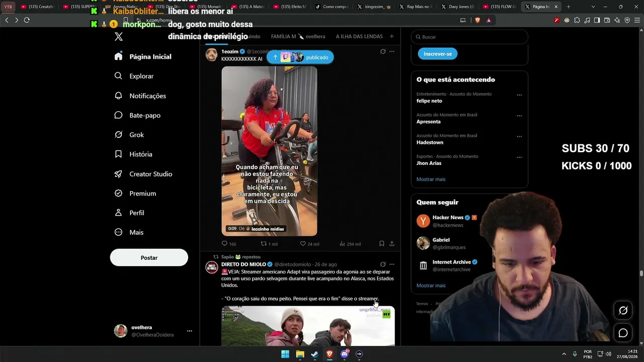Open Perfil in the sidebar
This screenshot has width=644, height=362.
pyautogui.click(x=129, y=213)
